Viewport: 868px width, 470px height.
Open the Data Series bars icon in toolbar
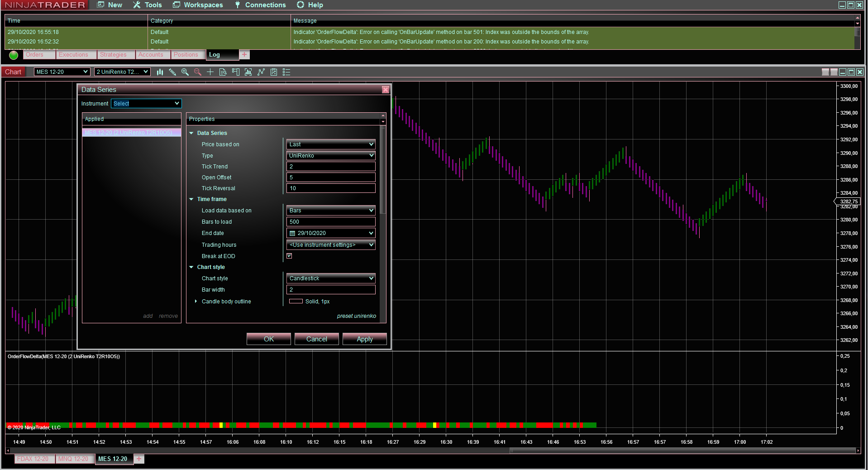[248, 72]
